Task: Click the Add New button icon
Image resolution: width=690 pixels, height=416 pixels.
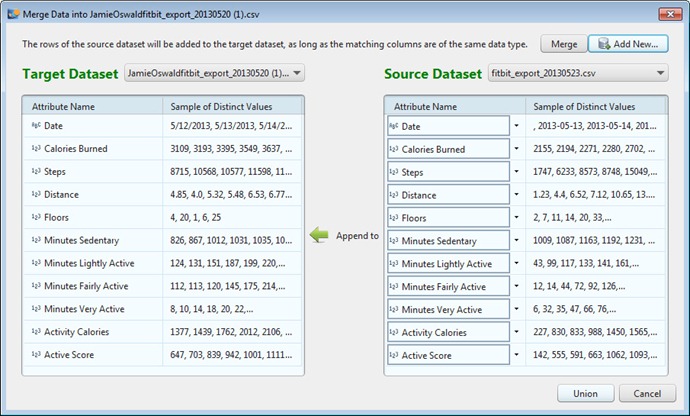Action: [605, 44]
